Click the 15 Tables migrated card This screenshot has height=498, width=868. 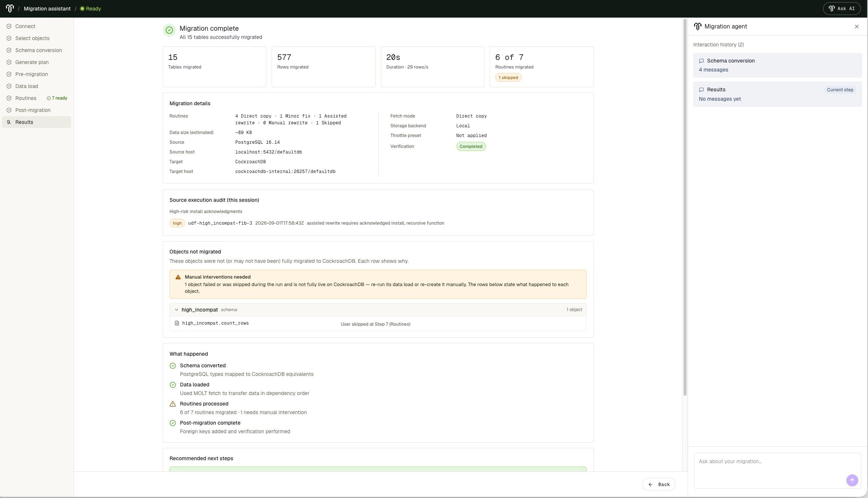[214, 67]
